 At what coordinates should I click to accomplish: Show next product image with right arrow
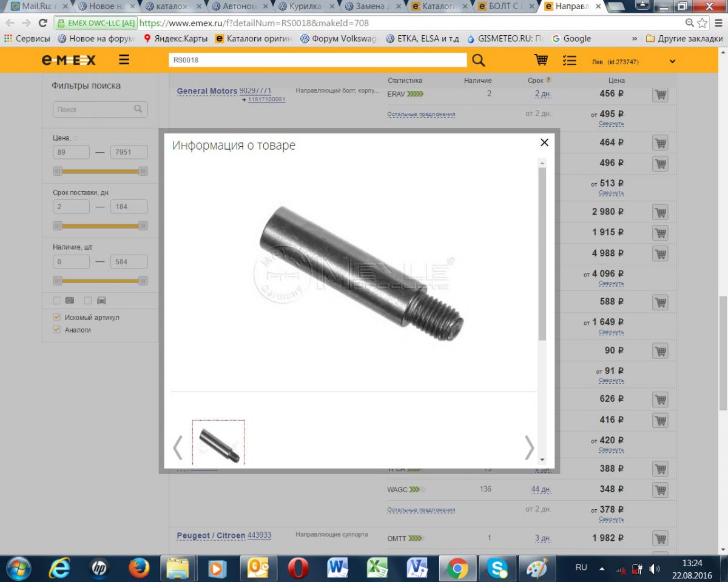(529, 448)
